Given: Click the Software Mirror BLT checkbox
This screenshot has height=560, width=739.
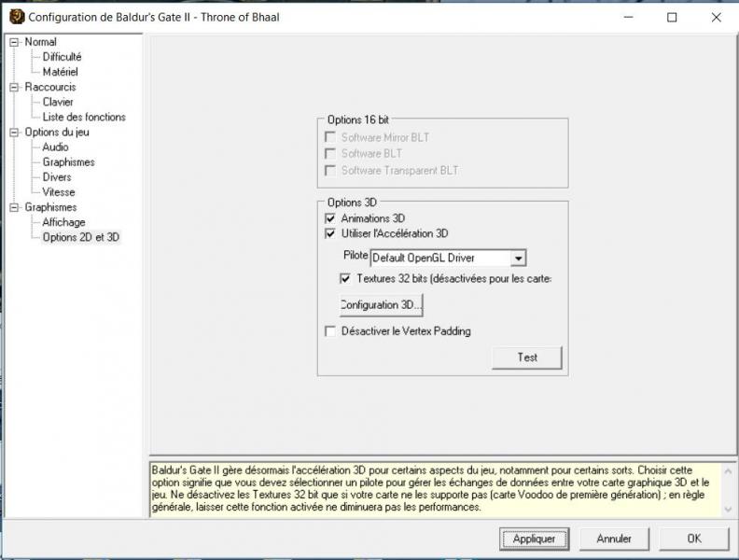Looking at the screenshot, I should [x=330, y=137].
